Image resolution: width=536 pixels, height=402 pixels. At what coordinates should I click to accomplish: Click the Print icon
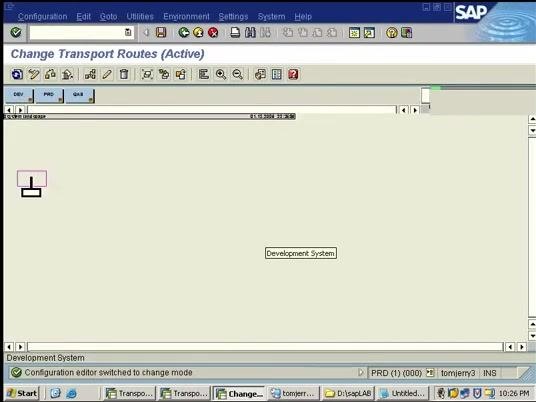coord(235,33)
